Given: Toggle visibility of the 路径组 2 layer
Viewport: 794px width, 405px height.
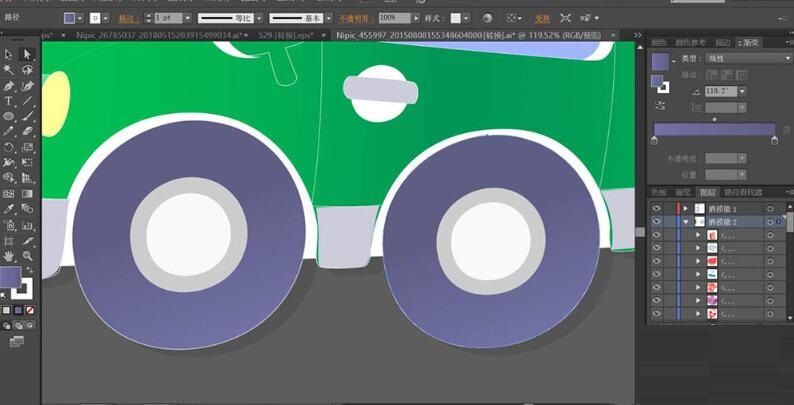Looking at the screenshot, I should point(656,221).
